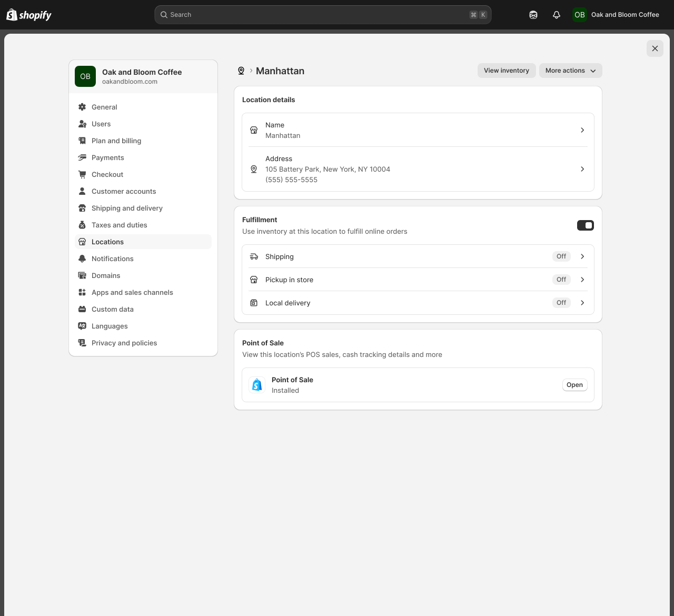
Task: Click the pin icon beside Address
Action: [x=254, y=169]
